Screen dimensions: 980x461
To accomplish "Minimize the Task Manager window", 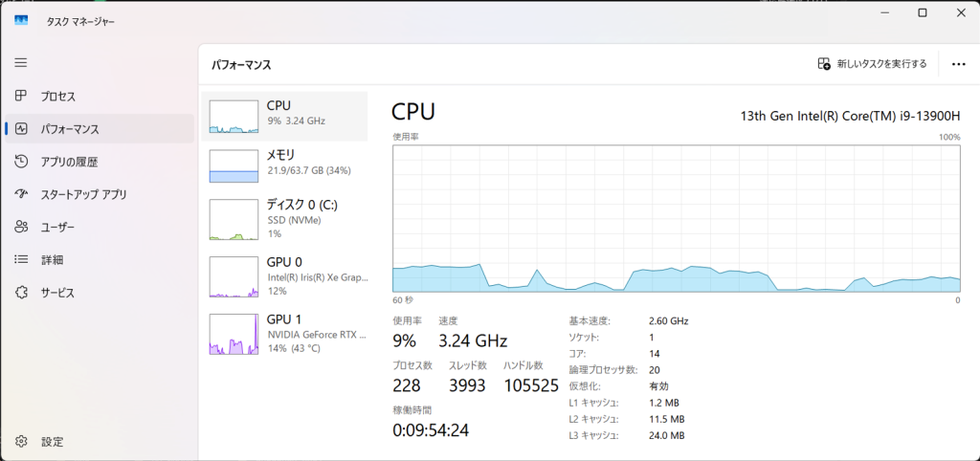I will click(880, 12).
